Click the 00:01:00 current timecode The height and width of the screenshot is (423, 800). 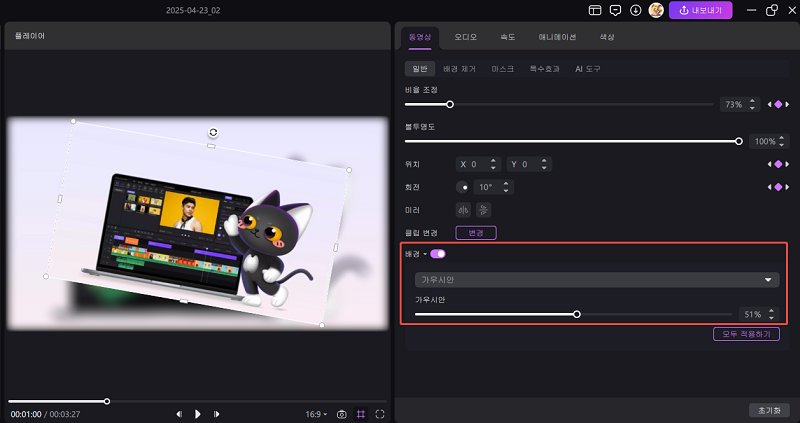(26, 414)
